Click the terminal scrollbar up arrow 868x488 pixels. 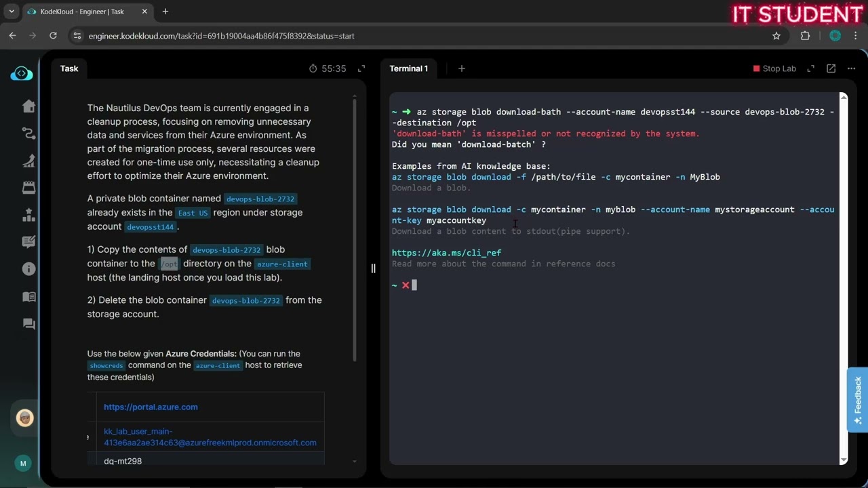[x=844, y=97]
